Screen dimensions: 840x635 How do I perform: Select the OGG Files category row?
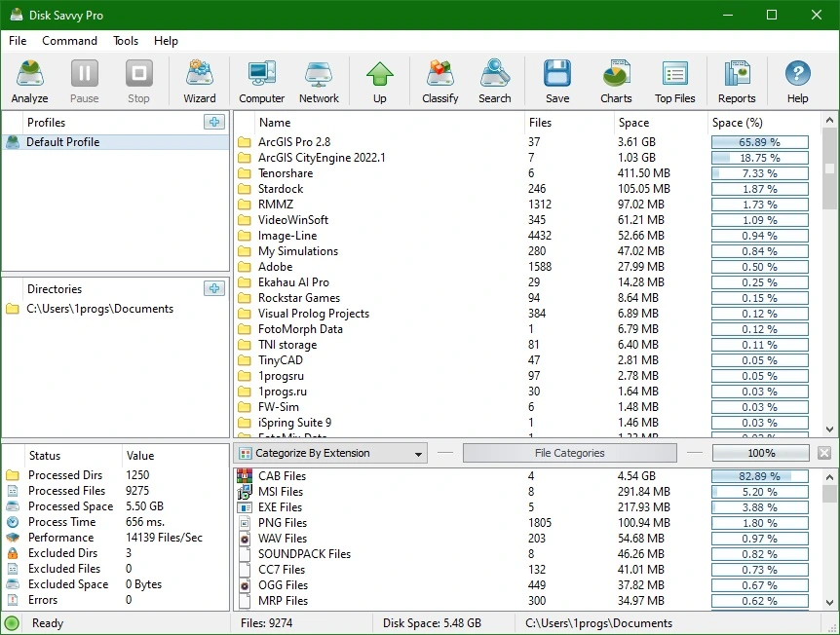[x=526, y=585]
